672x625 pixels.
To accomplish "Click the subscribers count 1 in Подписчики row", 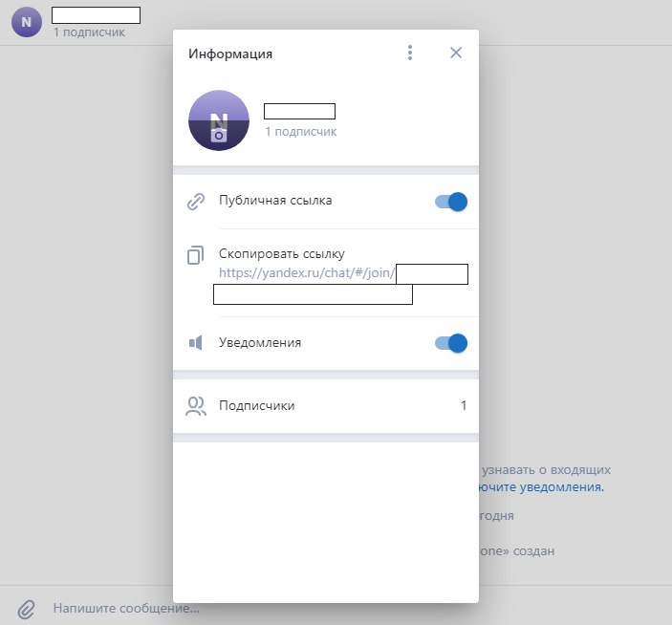I will 464,405.
